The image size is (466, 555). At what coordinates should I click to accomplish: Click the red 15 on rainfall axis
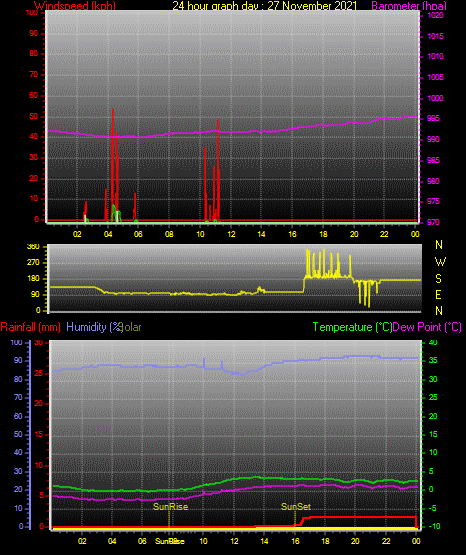pyautogui.click(x=39, y=434)
